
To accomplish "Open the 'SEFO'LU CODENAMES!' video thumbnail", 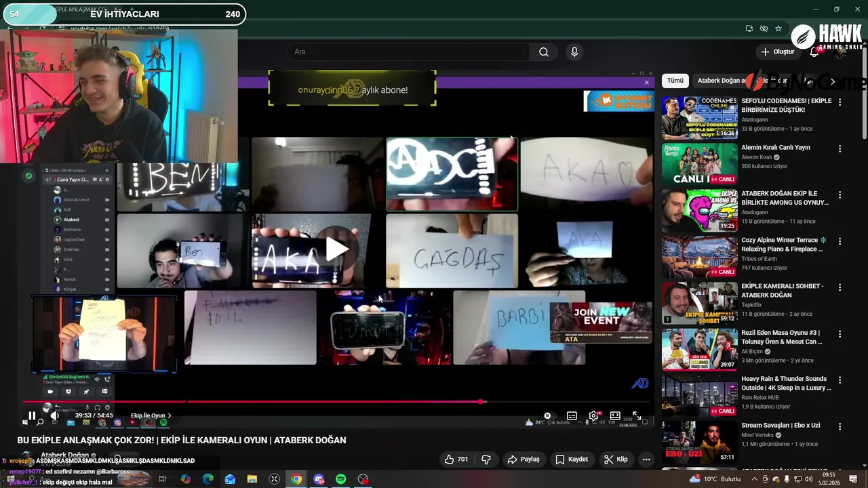I will pyautogui.click(x=699, y=118).
